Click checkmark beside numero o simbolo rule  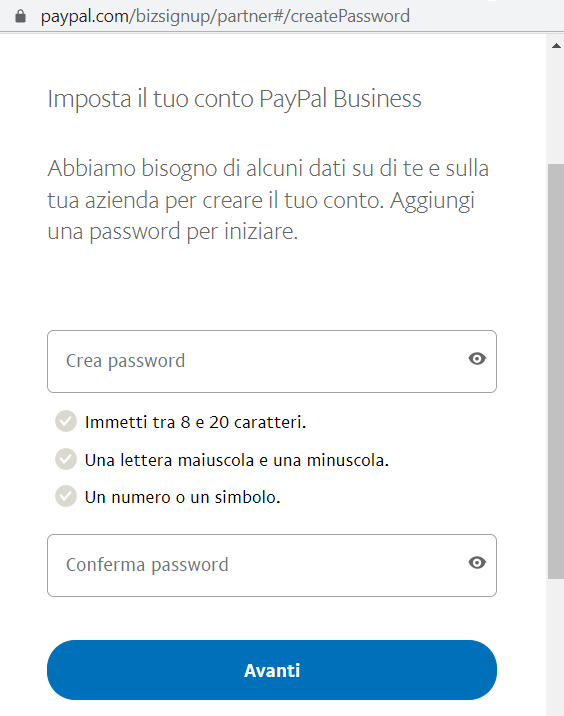(66, 496)
